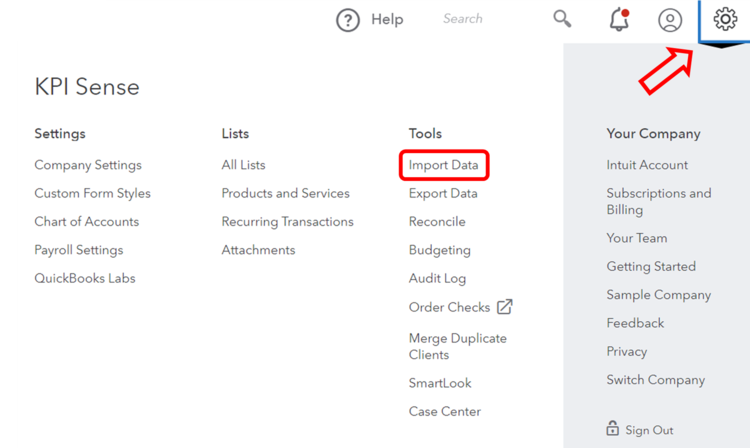
Task: Select Export Data under Tools
Action: [443, 193]
